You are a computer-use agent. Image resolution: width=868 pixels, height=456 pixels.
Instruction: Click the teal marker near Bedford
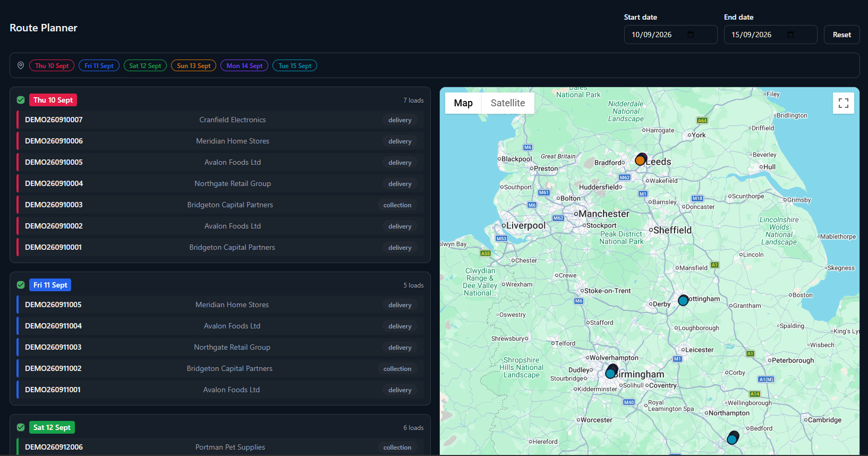click(x=732, y=440)
